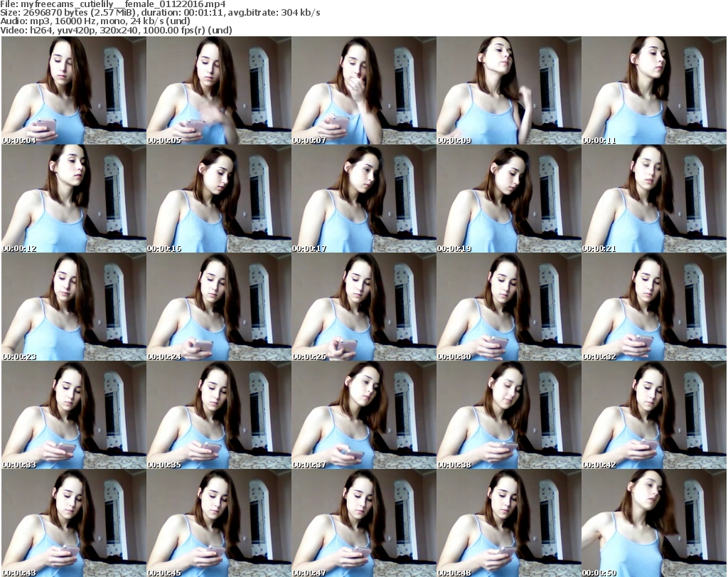Screen dimensions: 728x577
Task: Open the frame stamped 00:00:16
Action: pos(219,198)
